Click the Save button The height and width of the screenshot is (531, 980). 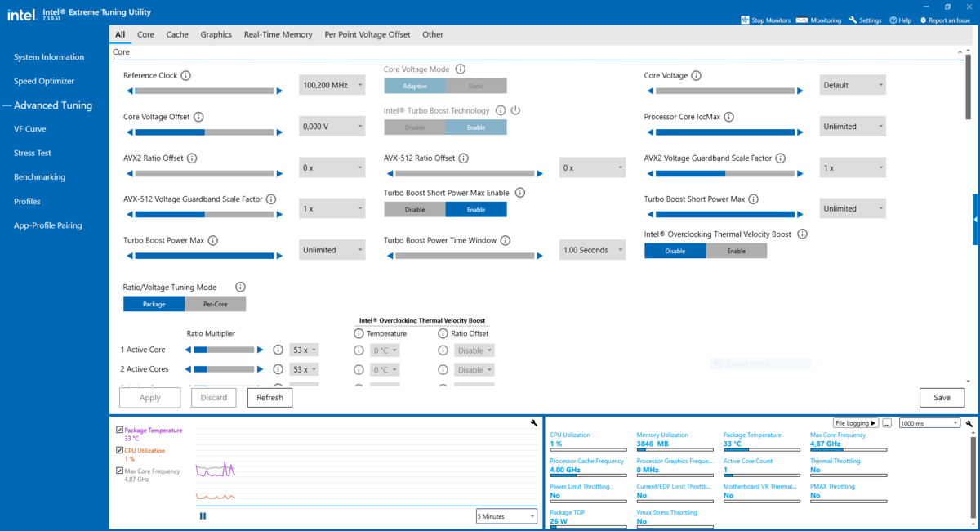pos(942,398)
